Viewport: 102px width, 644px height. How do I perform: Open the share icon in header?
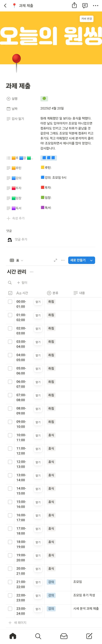74,6
